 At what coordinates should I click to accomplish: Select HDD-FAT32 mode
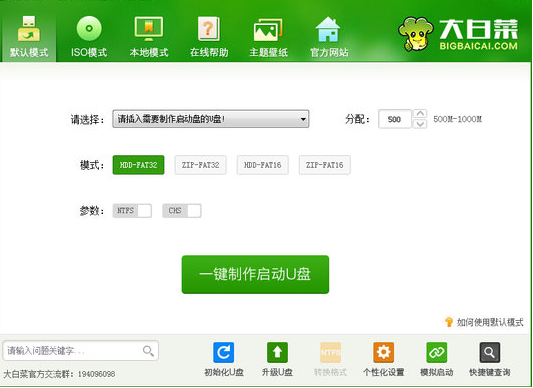click(138, 165)
